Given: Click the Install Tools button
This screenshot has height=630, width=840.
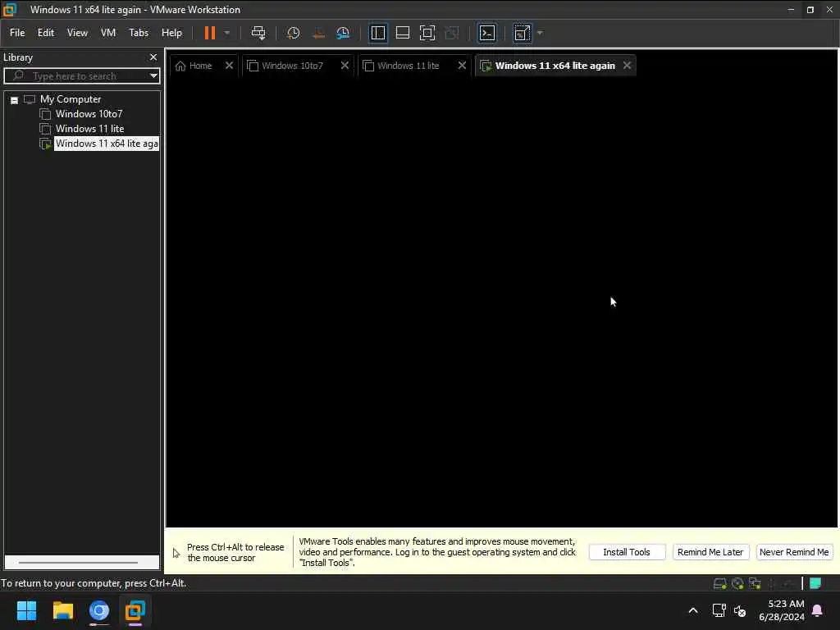Looking at the screenshot, I should 627,552.
